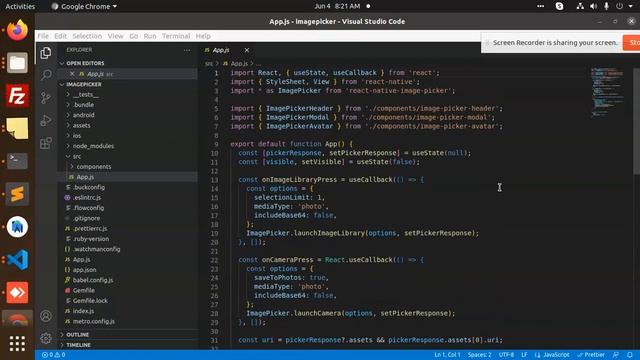The image size is (640, 360).
Task: Open the Run and Debug view
Action: (46, 120)
